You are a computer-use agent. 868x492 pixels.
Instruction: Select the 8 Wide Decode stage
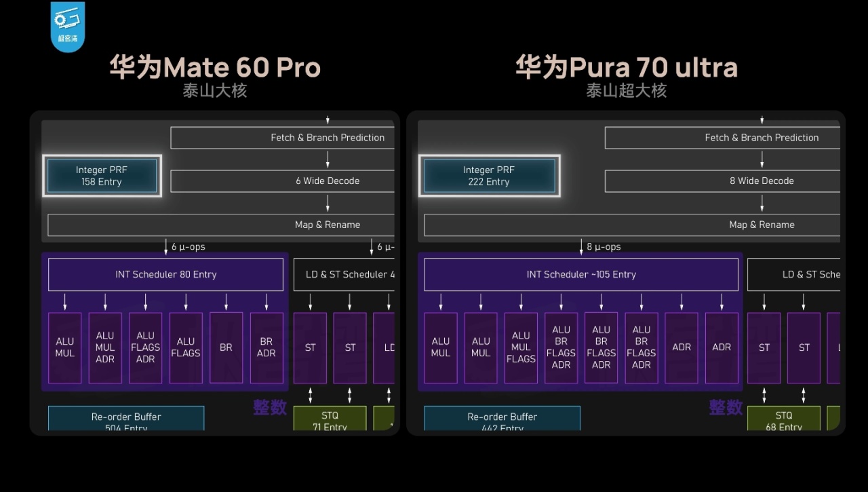point(722,181)
